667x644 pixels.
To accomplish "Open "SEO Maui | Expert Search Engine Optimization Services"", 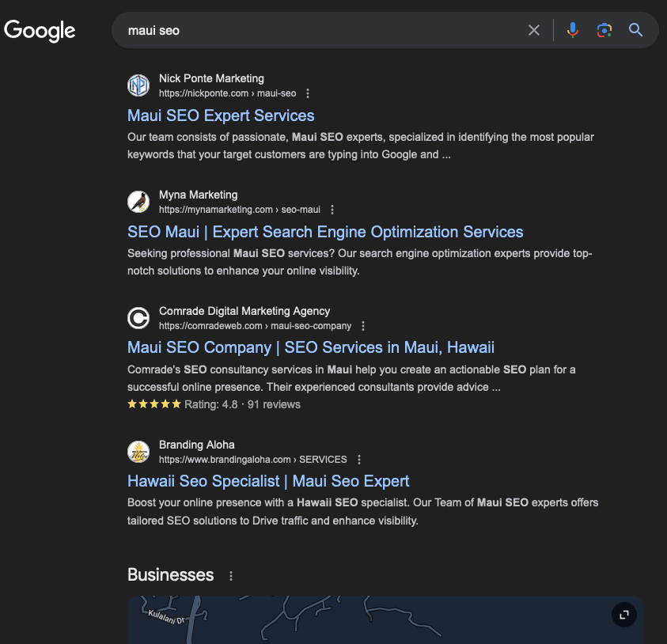I will tap(325, 232).
